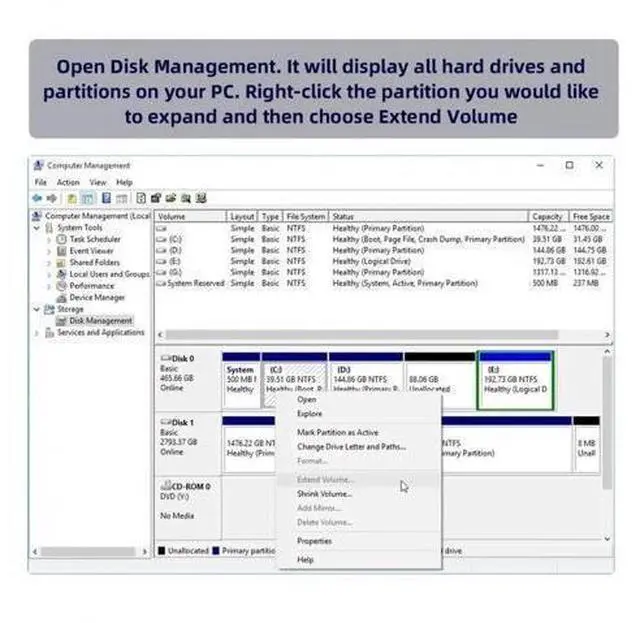Click the Back arrow toolbar icon
The width and height of the screenshot is (640, 623).
pyautogui.click(x=37, y=199)
